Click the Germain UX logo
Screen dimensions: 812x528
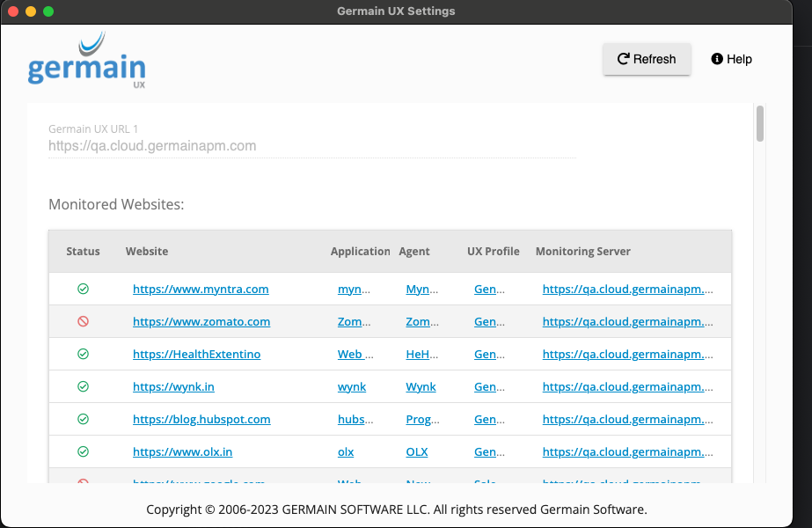[x=86, y=62]
